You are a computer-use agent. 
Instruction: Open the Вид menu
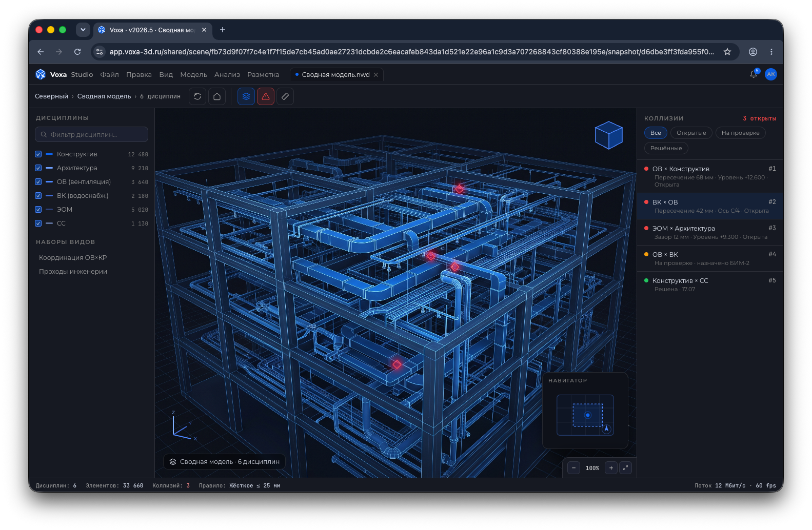coord(166,75)
